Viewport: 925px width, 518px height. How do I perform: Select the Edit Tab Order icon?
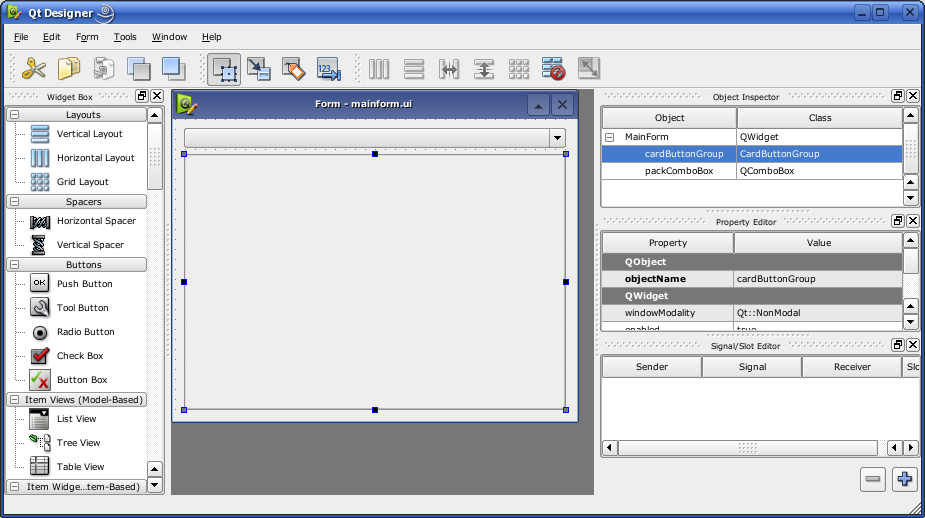click(329, 69)
